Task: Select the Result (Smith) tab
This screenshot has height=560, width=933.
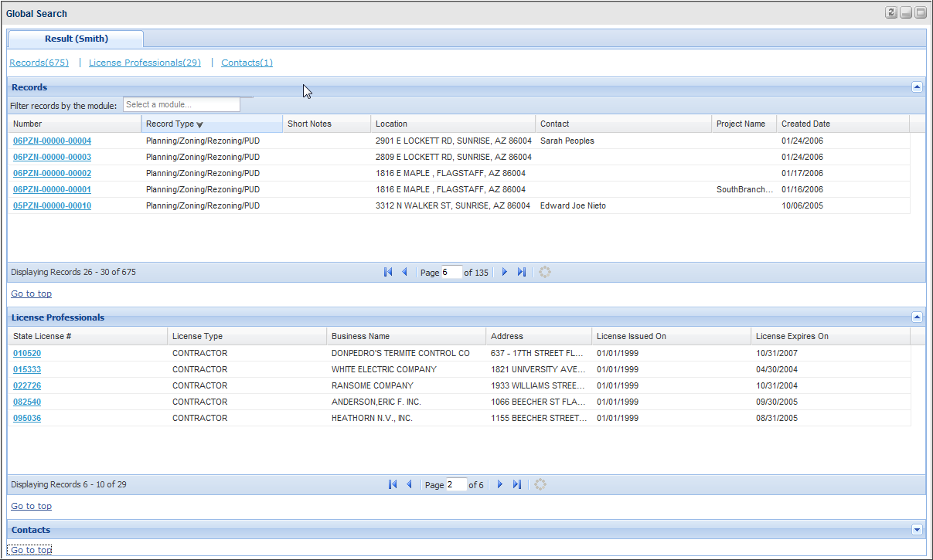Action: click(76, 39)
